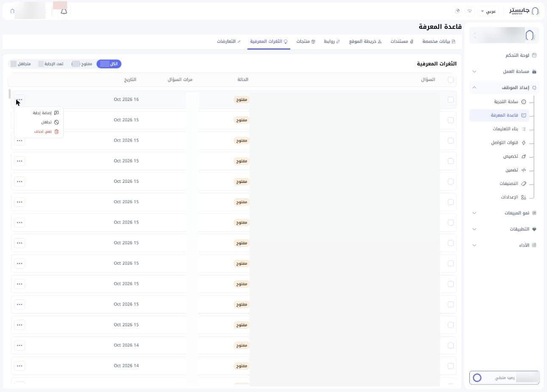The height and width of the screenshot is (392, 547).
Task: Click the الحالة column header
Action: (x=243, y=80)
